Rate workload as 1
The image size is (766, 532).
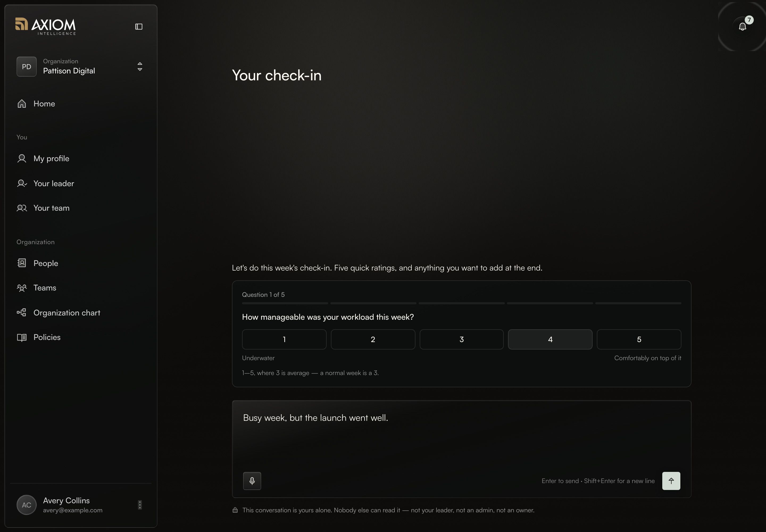[x=284, y=339]
